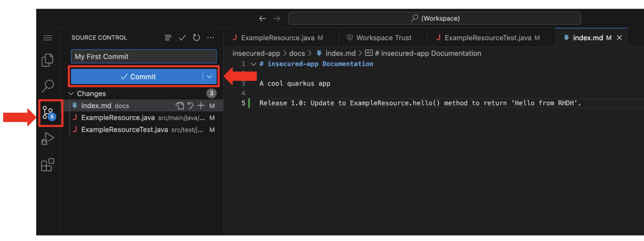Go back with the navigation arrow
Viewport: 644px width, 241px height.
(262, 18)
